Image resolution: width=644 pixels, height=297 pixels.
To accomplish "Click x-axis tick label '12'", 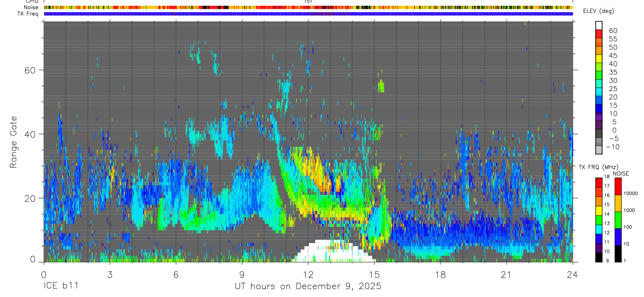I will pyautogui.click(x=308, y=274).
